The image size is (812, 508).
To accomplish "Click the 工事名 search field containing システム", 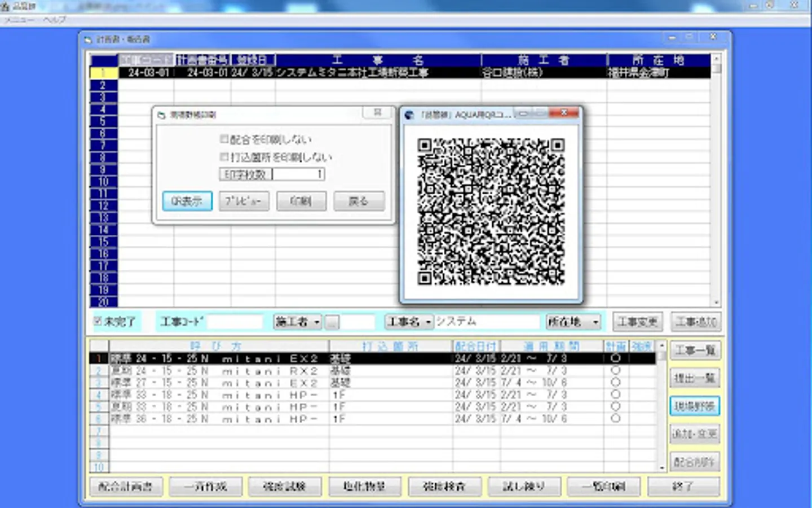I will pyautogui.click(x=487, y=322).
